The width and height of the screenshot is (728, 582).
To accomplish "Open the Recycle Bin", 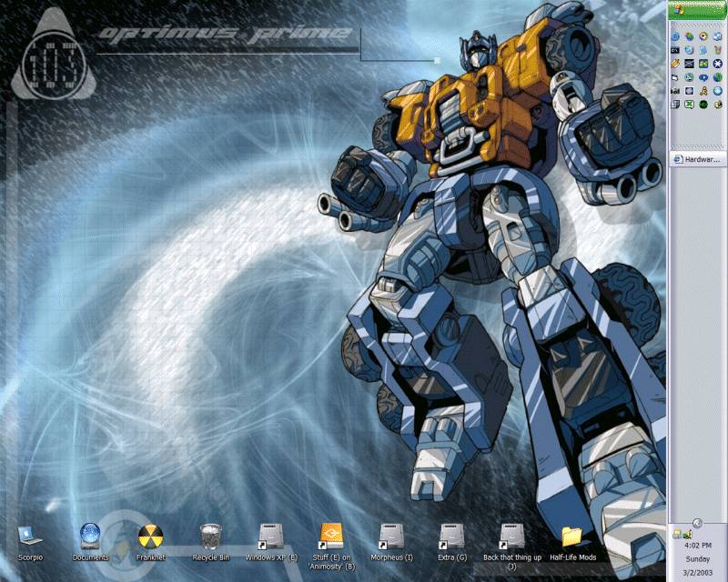I will point(211,537).
